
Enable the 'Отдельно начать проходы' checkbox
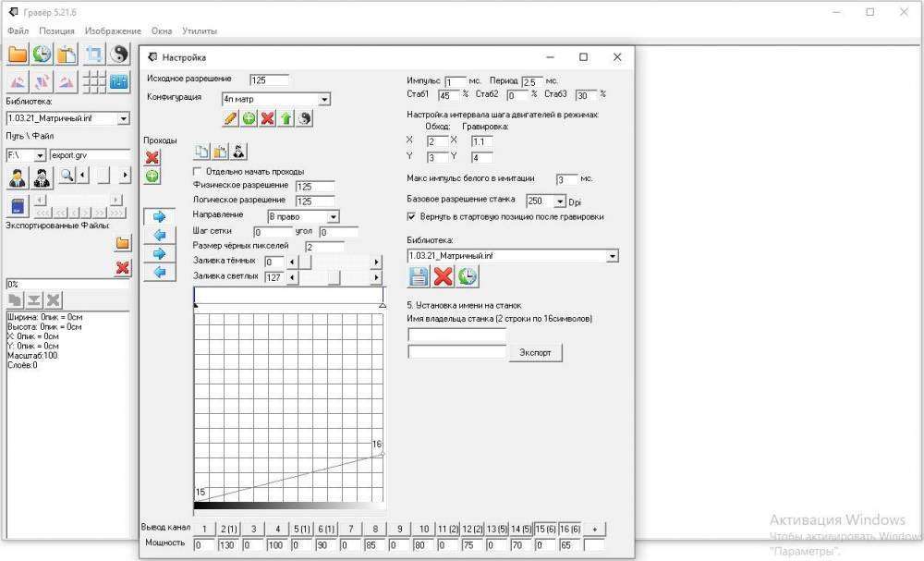(x=198, y=172)
